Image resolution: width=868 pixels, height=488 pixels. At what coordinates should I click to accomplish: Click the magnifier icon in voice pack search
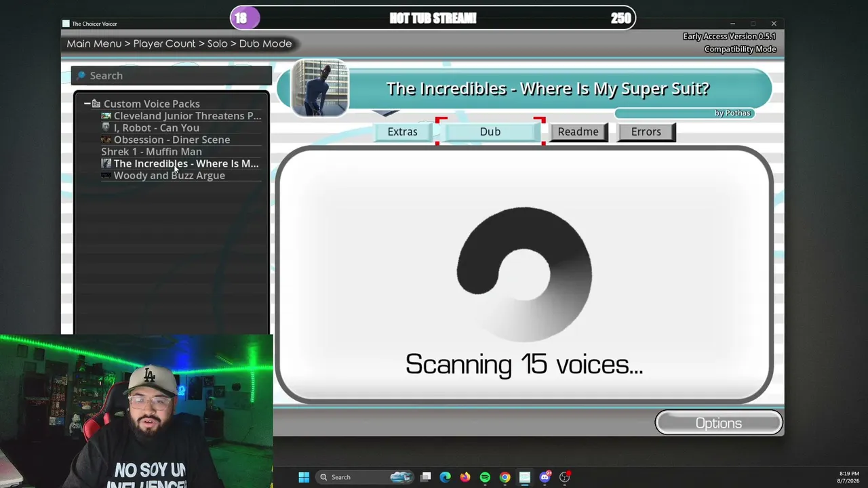[x=81, y=76]
